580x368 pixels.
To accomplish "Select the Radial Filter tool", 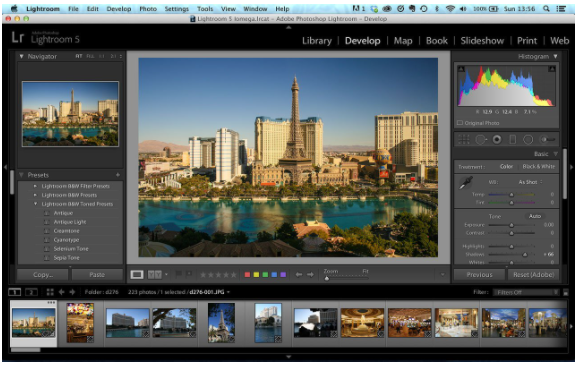I will (x=528, y=139).
